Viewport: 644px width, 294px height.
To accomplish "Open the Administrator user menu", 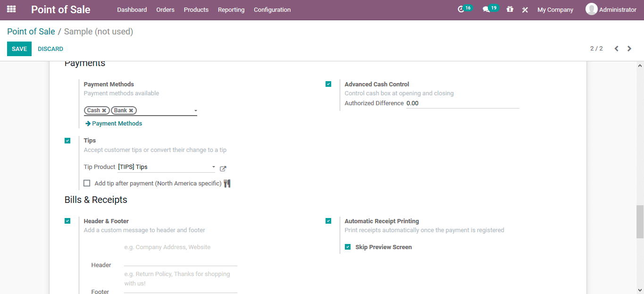I will click(611, 9).
